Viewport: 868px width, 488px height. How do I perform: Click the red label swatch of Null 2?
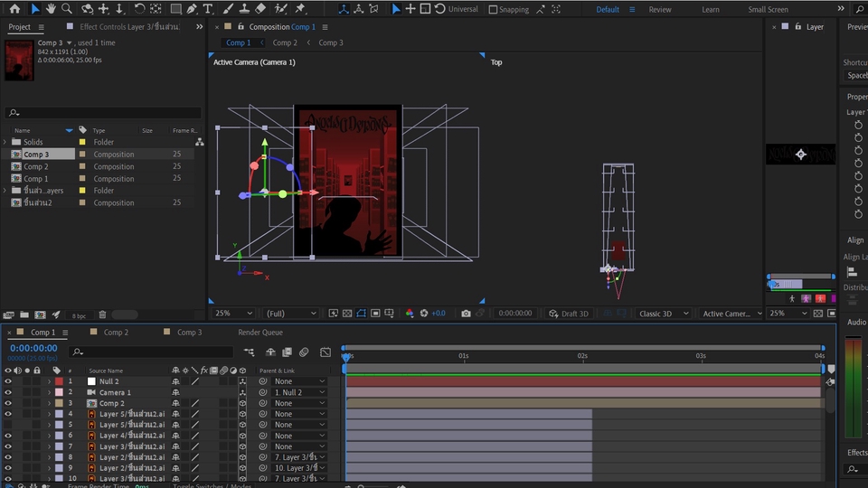coord(59,381)
